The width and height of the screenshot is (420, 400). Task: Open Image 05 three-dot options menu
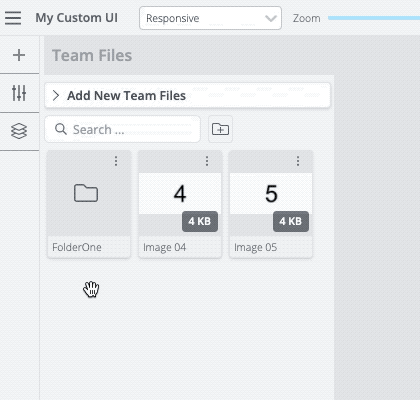point(298,161)
